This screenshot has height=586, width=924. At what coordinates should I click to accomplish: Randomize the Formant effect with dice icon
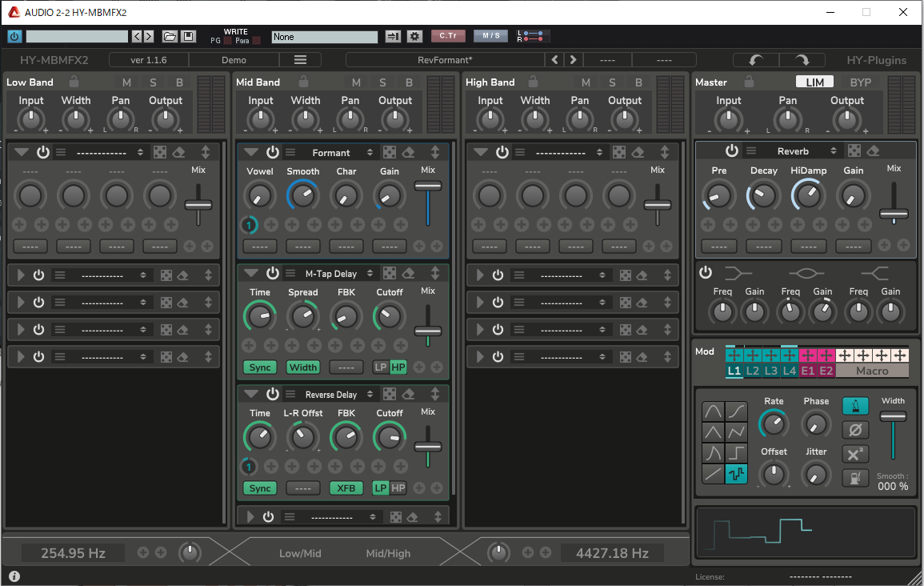[390, 152]
